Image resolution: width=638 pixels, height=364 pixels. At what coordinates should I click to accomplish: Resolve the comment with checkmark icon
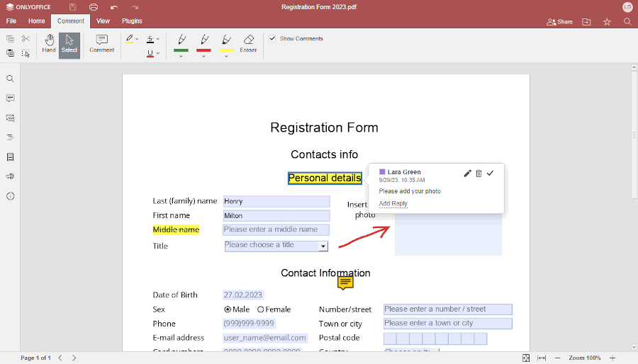pos(490,174)
